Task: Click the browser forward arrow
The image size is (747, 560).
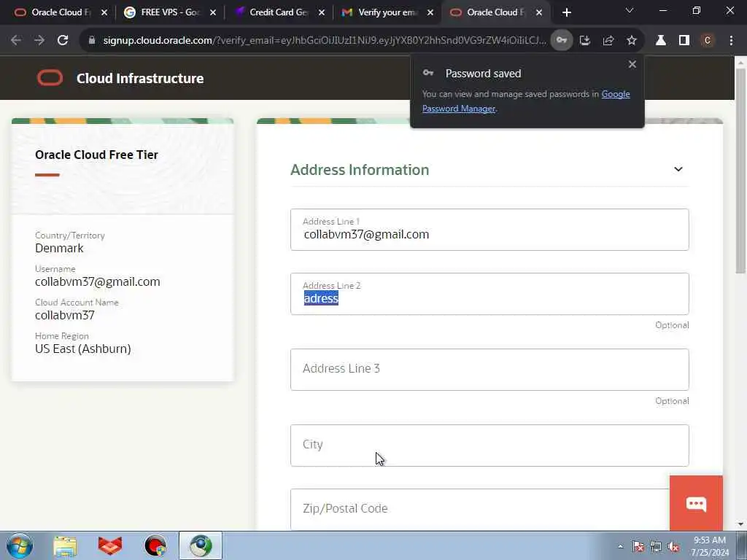Action: (39, 41)
